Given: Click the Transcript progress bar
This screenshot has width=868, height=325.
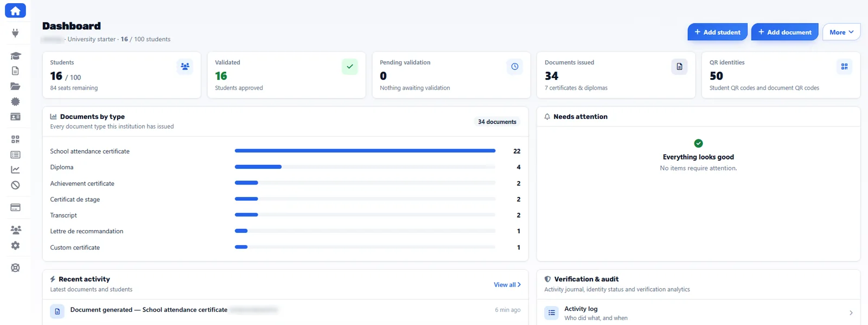Looking at the screenshot, I should point(365,215).
